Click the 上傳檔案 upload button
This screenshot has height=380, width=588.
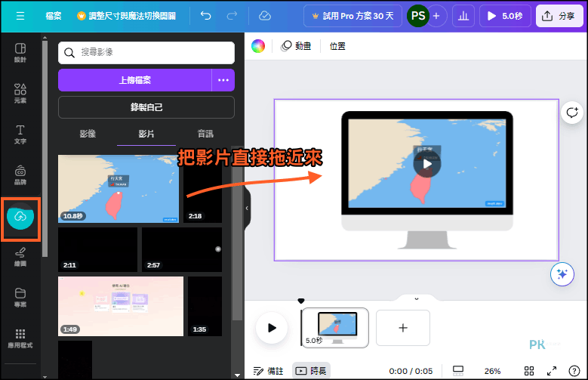135,80
